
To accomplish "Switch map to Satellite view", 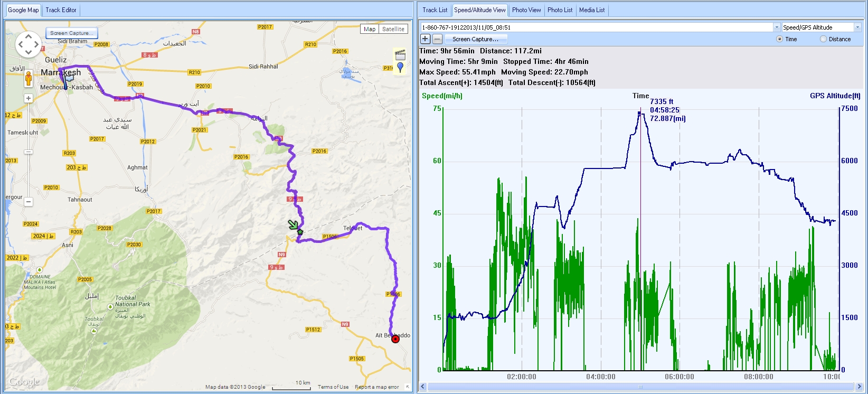I will pyautogui.click(x=393, y=29).
